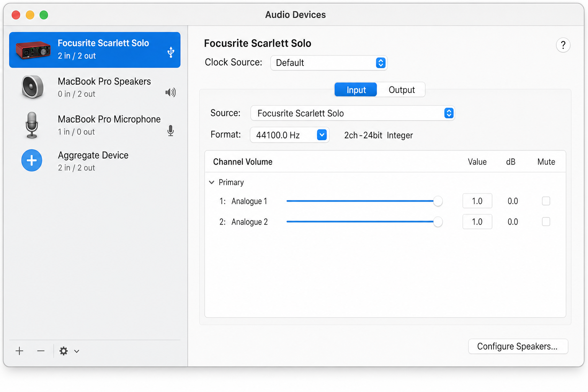
Task: Close the Audio Devices window
Action: (x=16, y=15)
